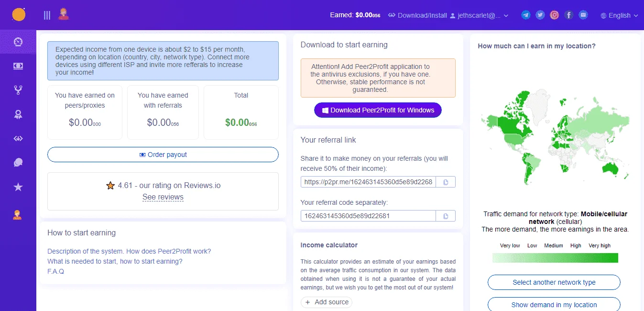Copy the referral code with copy icon
The width and height of the screenshot is (644, 311).
point(446,216)
